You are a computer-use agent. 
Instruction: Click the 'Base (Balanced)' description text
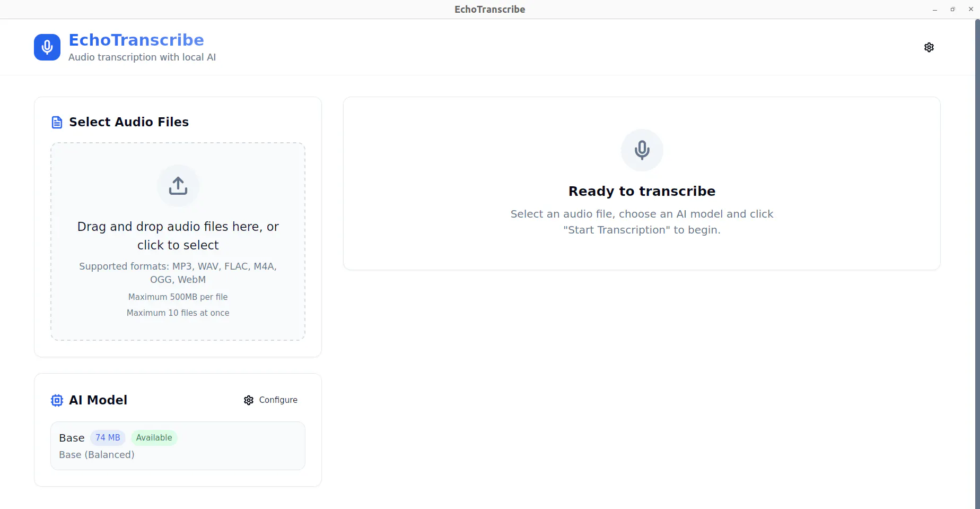click(97, 455)
